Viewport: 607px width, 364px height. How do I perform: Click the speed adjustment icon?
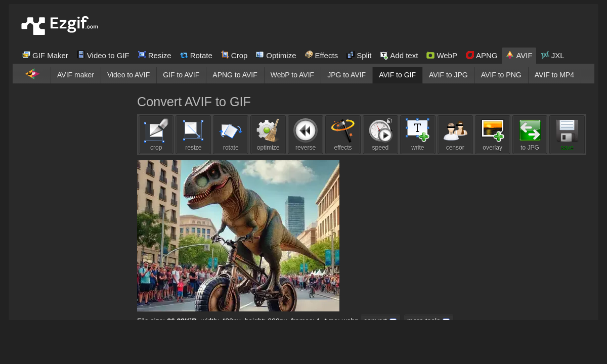pos(380,130)
